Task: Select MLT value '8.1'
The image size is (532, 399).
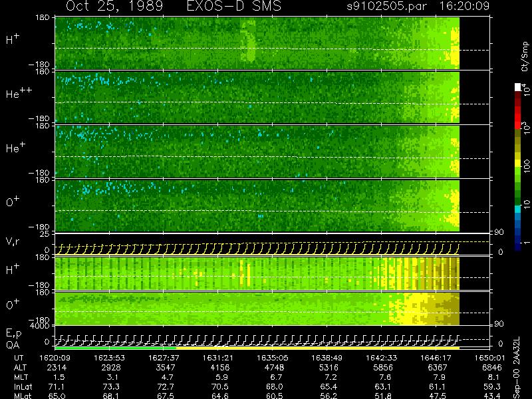Action: tap(494, 377)
